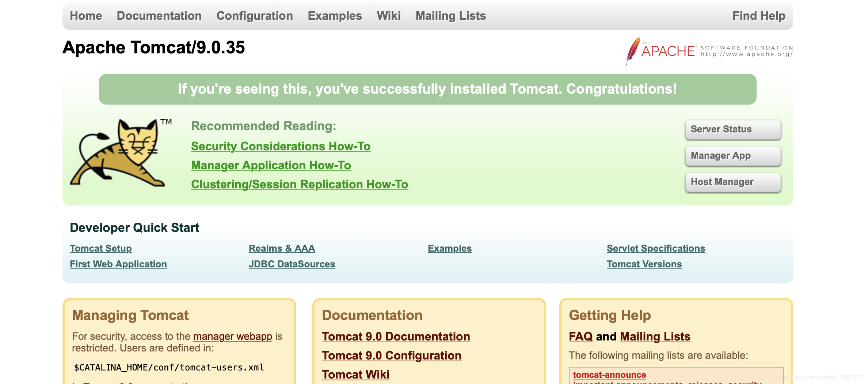Open Clustering/Session Replication How-To link

[300, 184]
